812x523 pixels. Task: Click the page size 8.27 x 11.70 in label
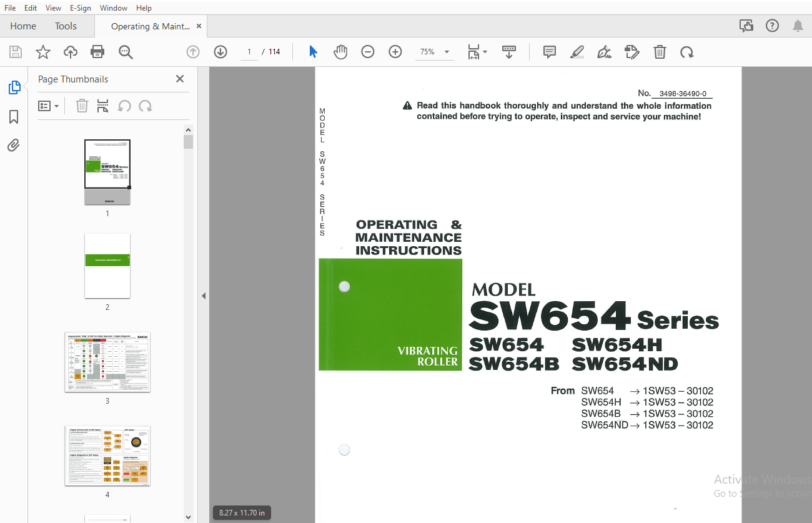tap(242, 513)
